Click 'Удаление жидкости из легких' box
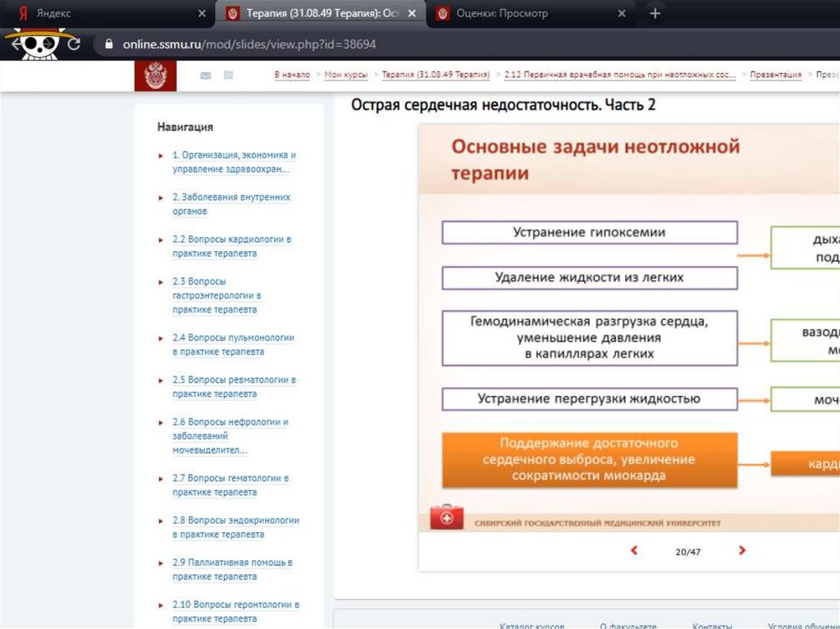The width and height of the screenshot is (840, 629). [x=589, y=277]
